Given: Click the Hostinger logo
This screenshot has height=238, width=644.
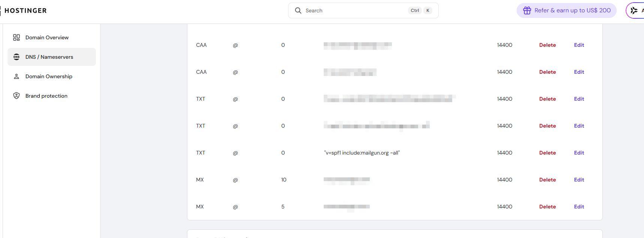Looking at the screenshot, I should (x=25, y=10).
